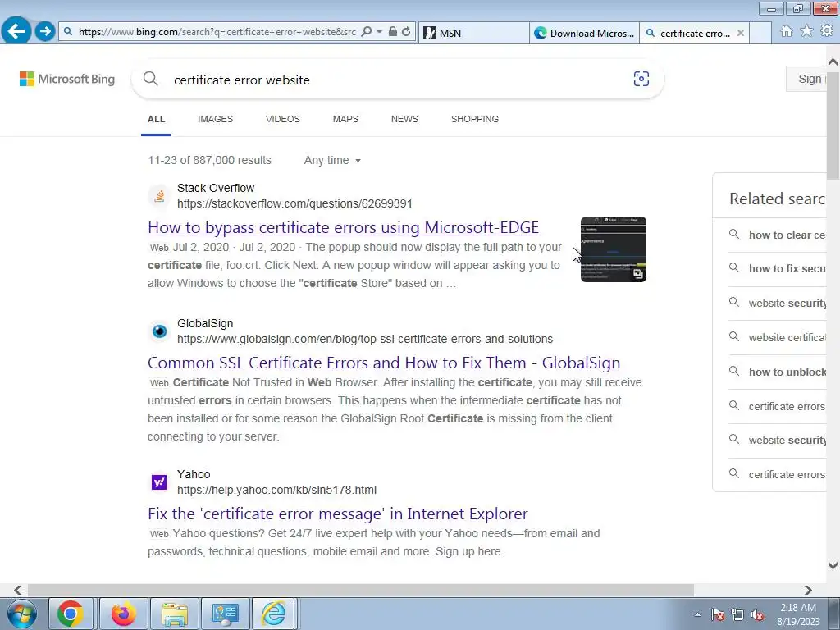This screenshot has width=840, height=630.
Task: Open Internet Explorer Tools gear icon
Action: coord(827,31)
